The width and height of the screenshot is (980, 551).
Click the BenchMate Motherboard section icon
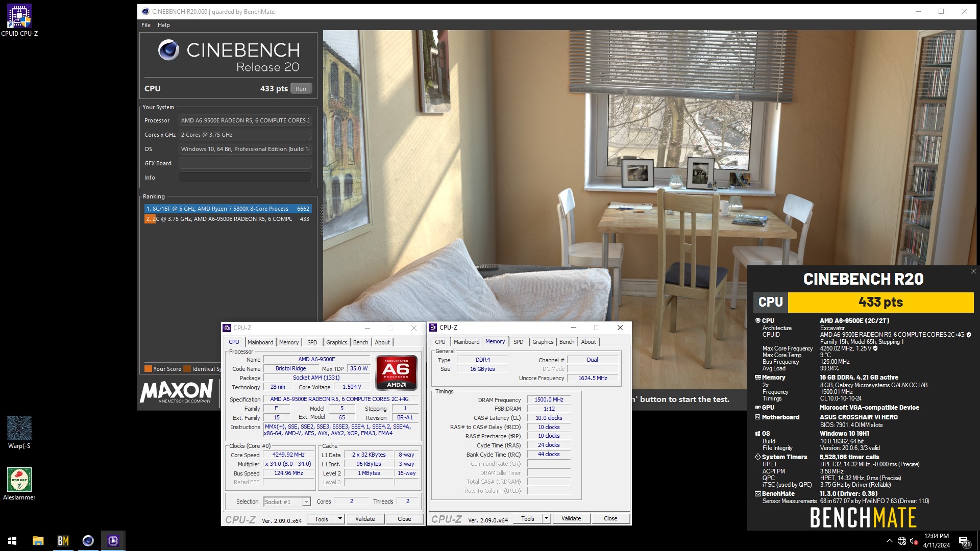pyautogui.click(x=758, y=417)
